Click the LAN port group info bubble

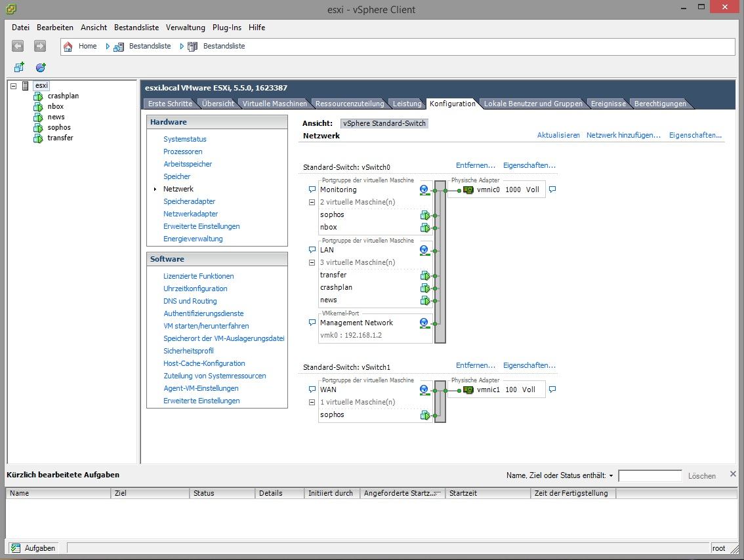[312, 250]
